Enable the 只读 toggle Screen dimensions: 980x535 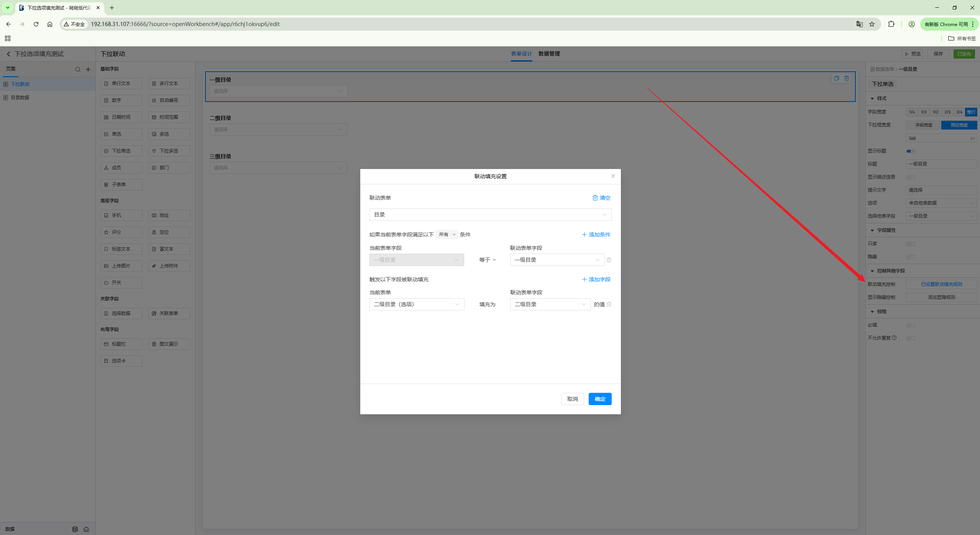[911, 244]
